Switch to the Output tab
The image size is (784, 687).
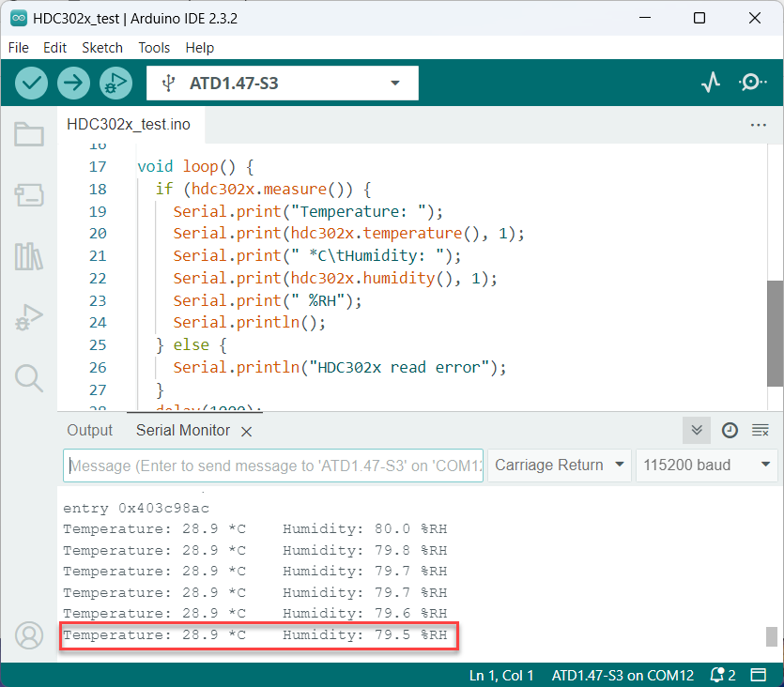(89, 430)
